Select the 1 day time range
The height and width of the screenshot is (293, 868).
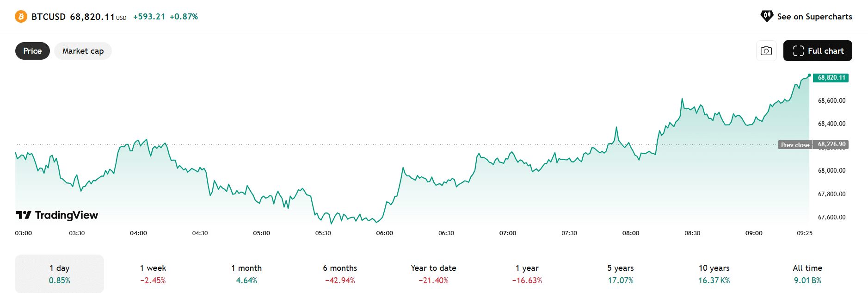click(60, 274)
